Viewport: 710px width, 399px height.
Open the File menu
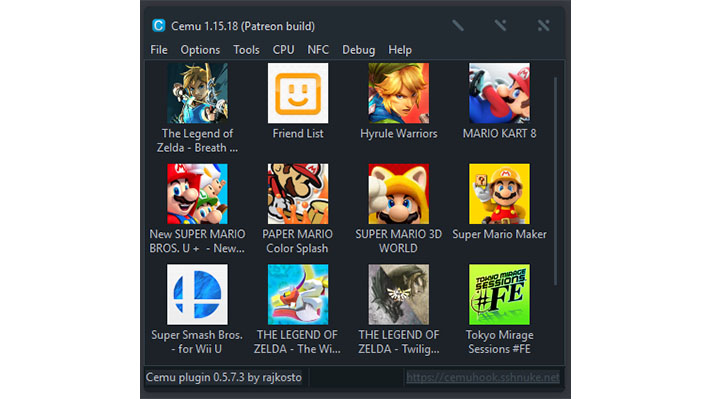click(159, 50)
